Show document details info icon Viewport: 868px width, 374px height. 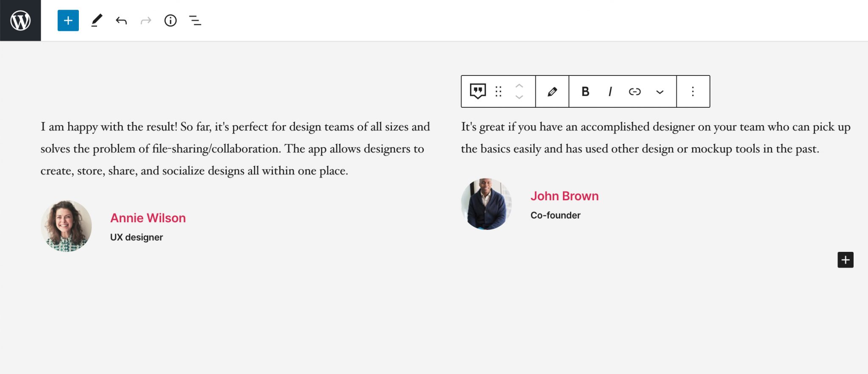(170, 20)
